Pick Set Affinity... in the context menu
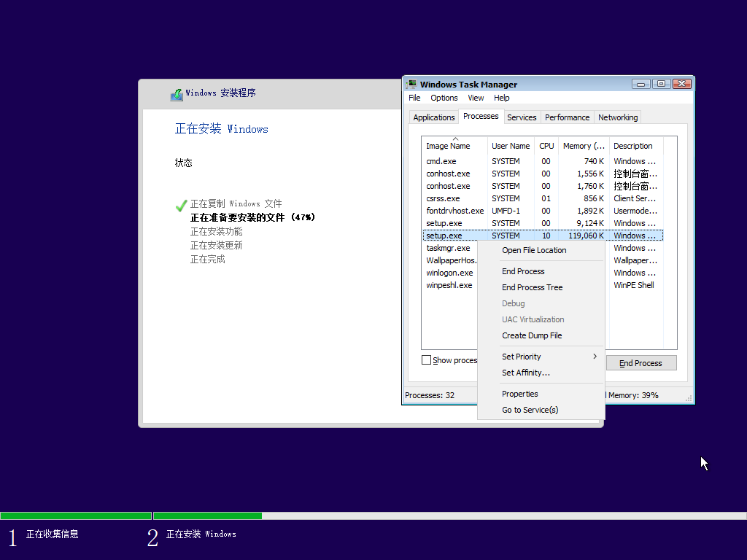This screenshot has height=560, width=747. (x=541, y=373)
